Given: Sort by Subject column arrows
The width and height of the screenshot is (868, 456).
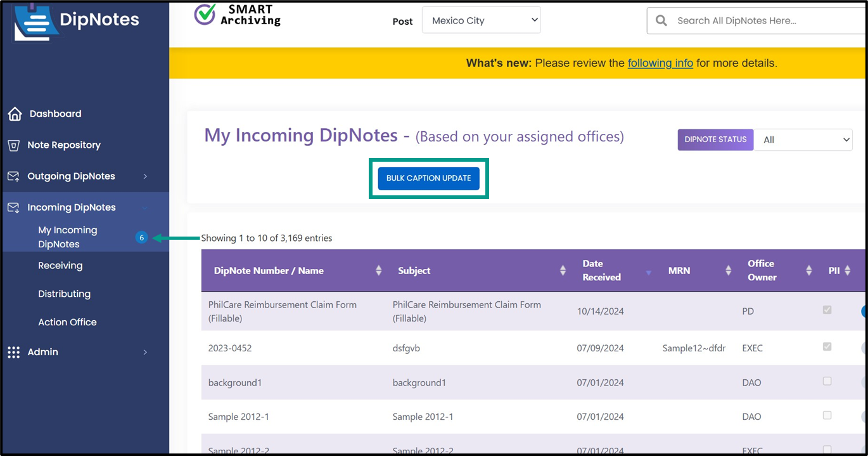Looking at the screenshot, I should click(563, 270).
